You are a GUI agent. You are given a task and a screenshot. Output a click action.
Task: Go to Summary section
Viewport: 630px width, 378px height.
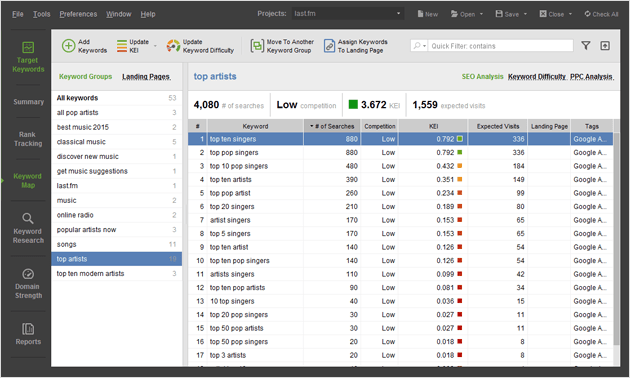coord(28,102)
